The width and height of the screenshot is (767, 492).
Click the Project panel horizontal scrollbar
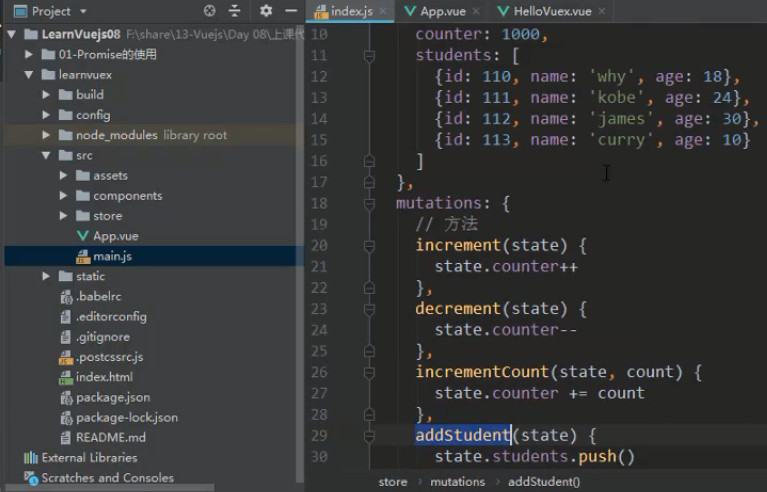[x=110, y=488]
